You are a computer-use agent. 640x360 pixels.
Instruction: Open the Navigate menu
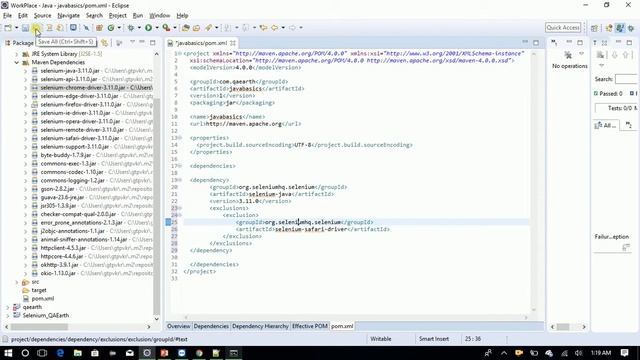click(x=69, y=16)
